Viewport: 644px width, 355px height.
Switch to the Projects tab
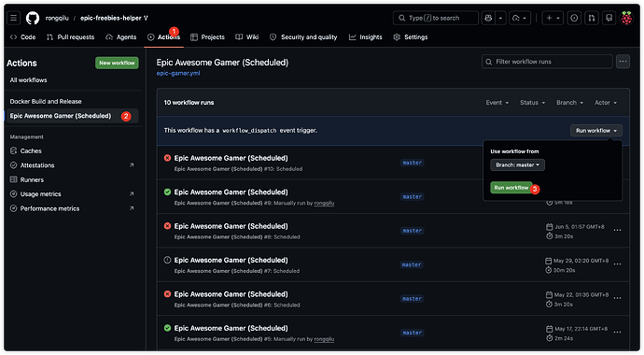tap(208, 37)
